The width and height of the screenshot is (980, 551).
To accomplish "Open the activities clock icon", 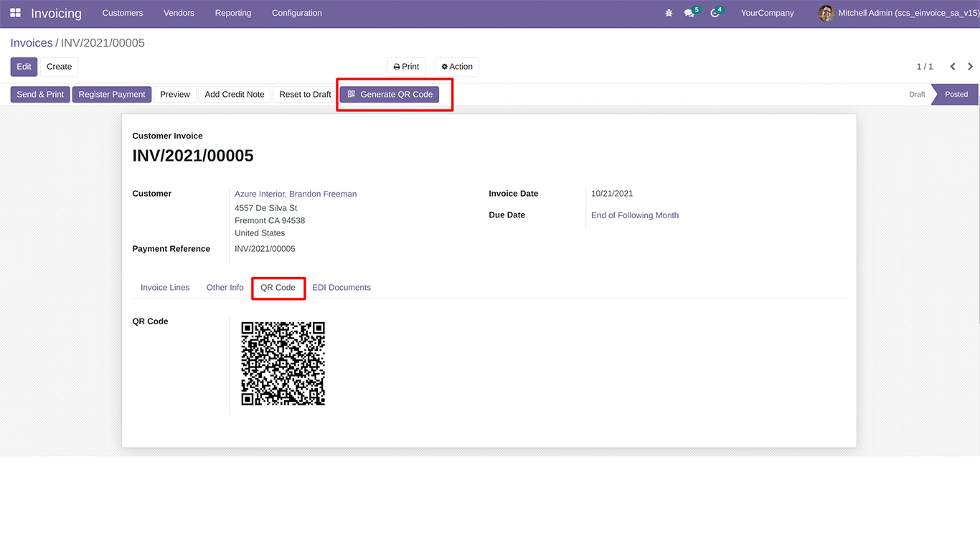I will coord(715,13).
